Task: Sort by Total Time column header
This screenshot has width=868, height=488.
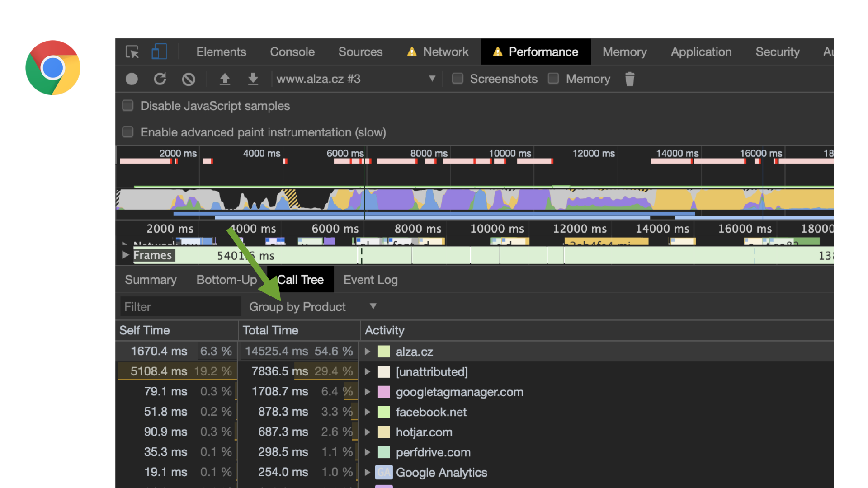Action: (x=270, y=330)
